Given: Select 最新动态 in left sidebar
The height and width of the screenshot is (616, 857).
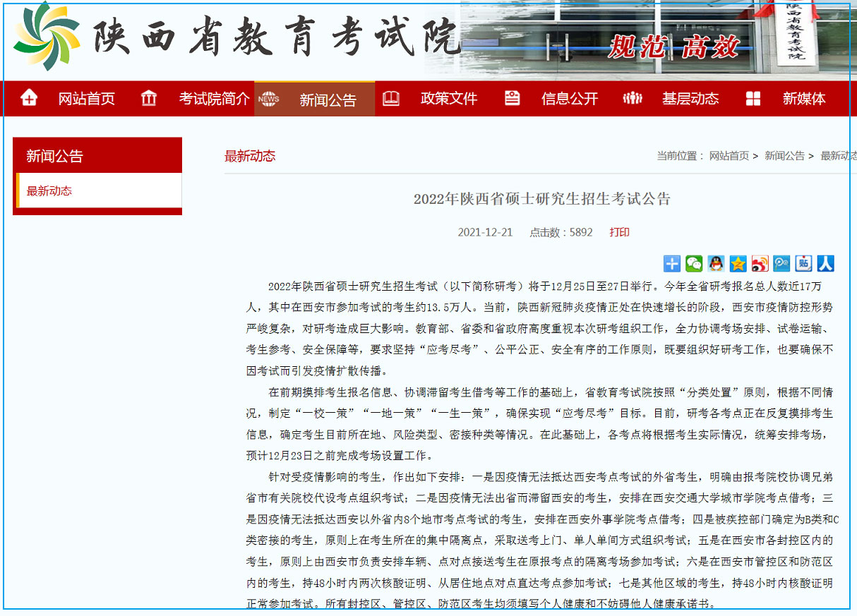Looking at the screenshot, I should click(x=49, y=191).
